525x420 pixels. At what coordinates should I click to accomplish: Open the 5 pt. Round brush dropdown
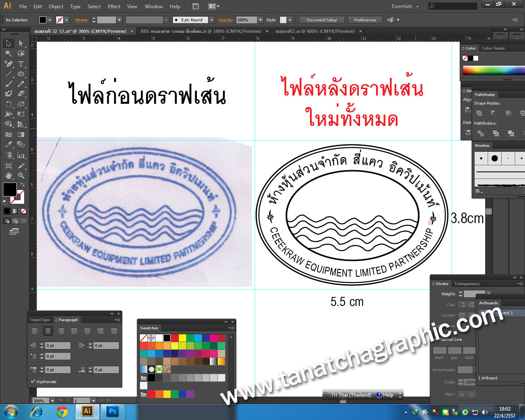pos(212,20)
